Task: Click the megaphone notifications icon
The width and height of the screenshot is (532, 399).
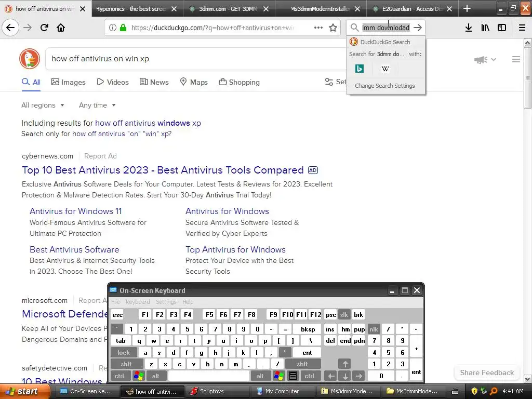Action: coord(481,60)
